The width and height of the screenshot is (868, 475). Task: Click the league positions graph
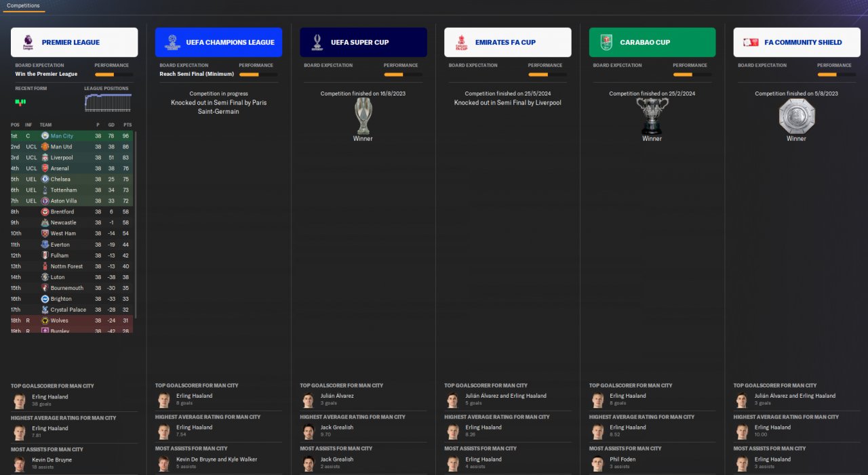point(108,102)
